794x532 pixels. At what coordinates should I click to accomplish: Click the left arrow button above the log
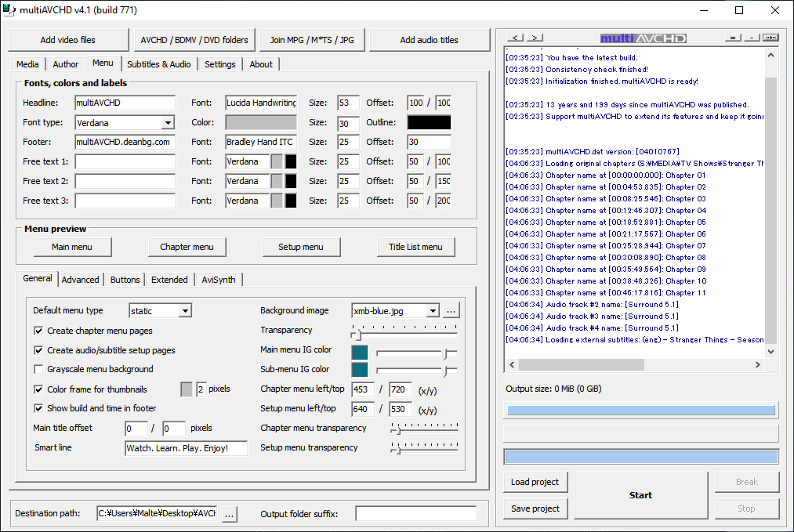tap(516, 38)
